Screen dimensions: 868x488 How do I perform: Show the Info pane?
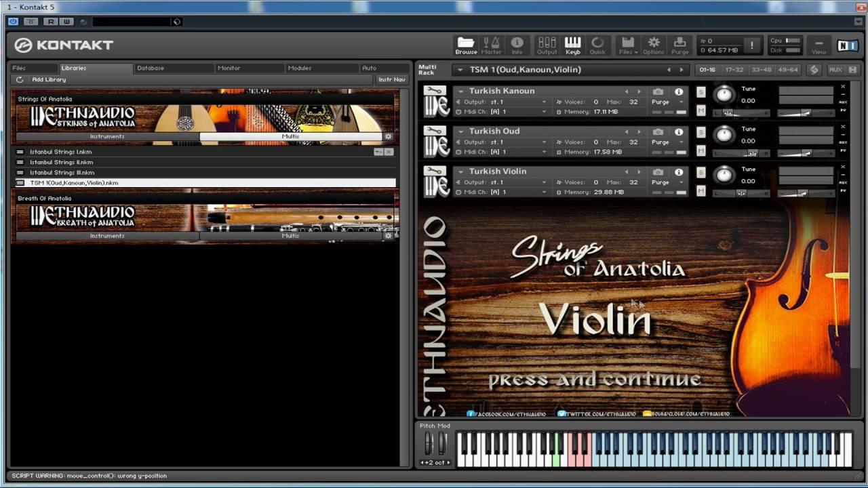click(517, 45)
